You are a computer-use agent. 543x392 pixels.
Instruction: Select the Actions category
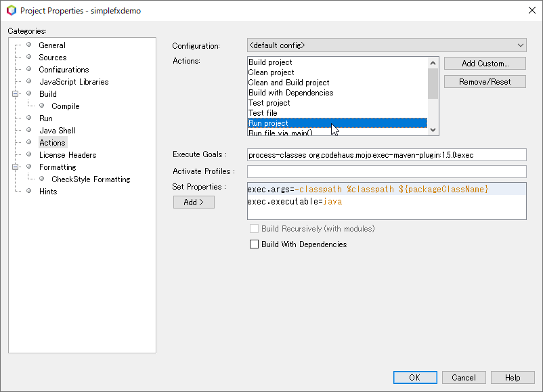click(52, 143)
